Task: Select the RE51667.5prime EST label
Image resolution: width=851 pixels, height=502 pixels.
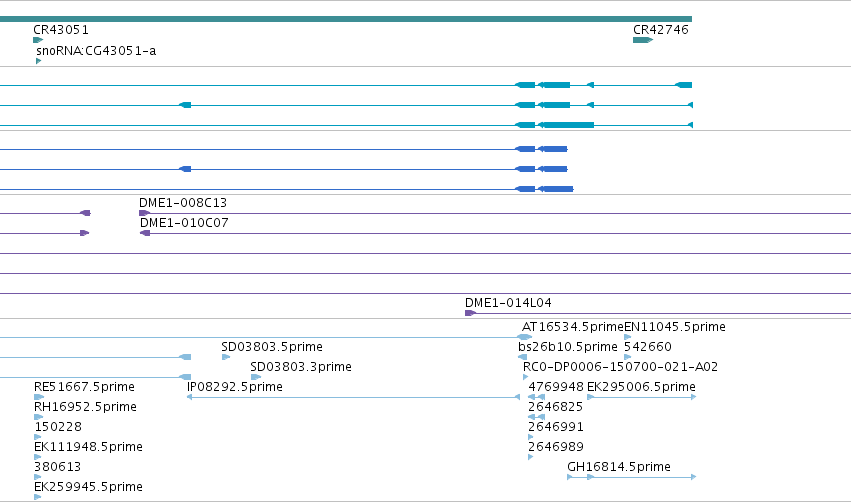Action: [x=84, y=387]
